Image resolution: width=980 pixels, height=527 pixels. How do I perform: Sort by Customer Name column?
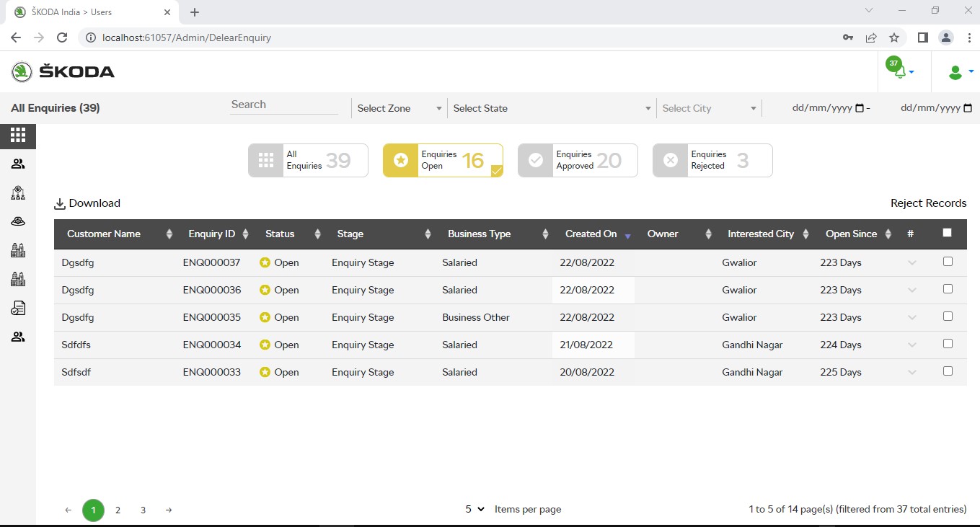115,234
